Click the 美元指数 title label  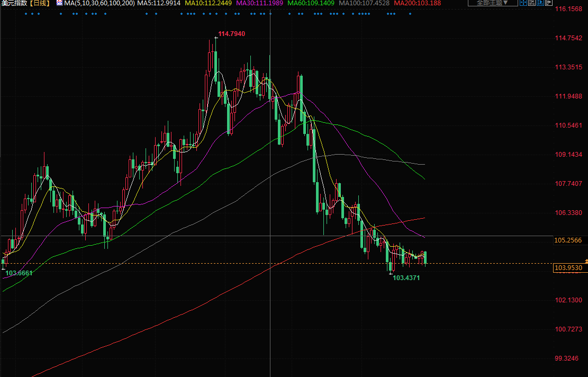click(x=13, y=3)
